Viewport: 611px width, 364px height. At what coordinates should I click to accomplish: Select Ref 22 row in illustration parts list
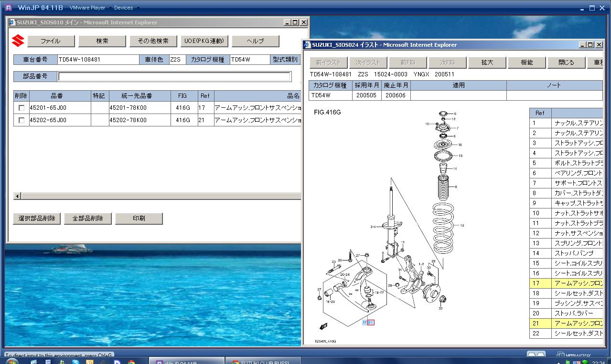coord(566,333)
